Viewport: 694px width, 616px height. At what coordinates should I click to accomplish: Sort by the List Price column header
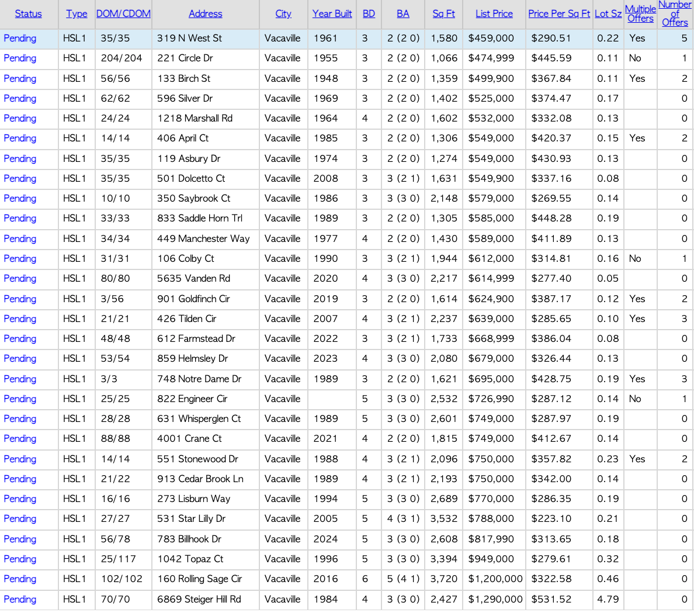(494, 13)
